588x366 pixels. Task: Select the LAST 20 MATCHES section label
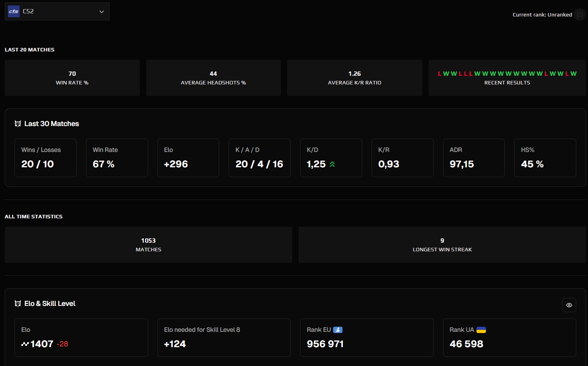(29, 49)
